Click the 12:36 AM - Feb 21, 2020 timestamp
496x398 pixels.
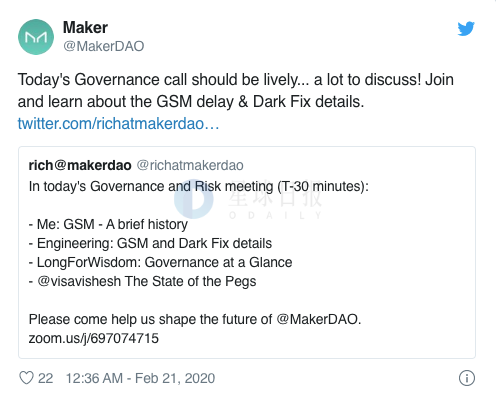(140, 378)
